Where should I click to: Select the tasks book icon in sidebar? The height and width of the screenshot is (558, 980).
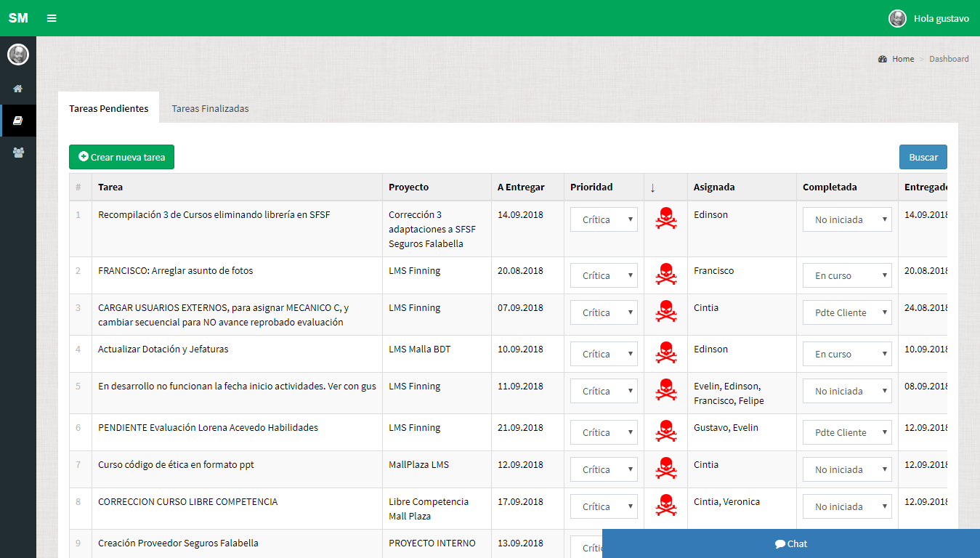(x=18, y=121)
